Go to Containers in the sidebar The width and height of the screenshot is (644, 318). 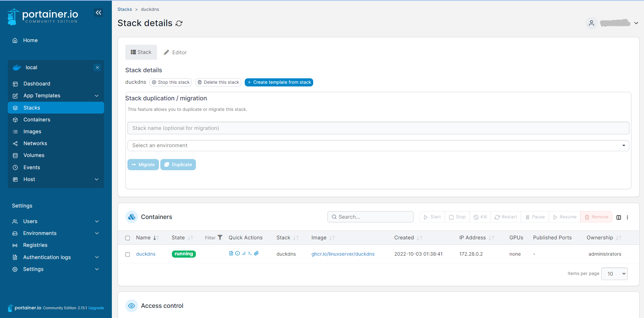(x=37, y=120)
